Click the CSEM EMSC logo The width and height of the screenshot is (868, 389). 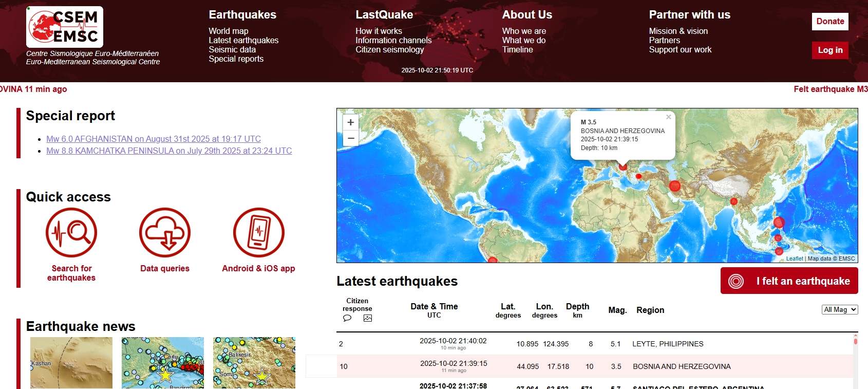(x=65, y=27)
